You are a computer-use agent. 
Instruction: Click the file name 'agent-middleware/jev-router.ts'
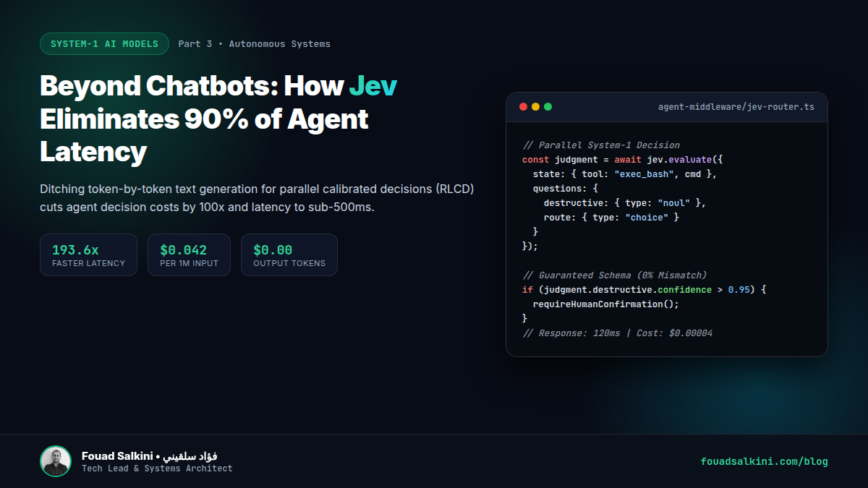coord(736,107)
